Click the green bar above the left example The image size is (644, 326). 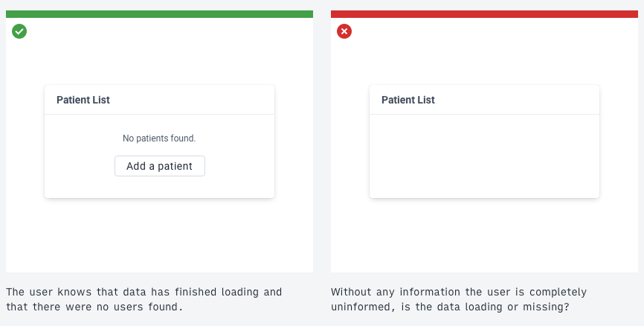tap(159, 14)
